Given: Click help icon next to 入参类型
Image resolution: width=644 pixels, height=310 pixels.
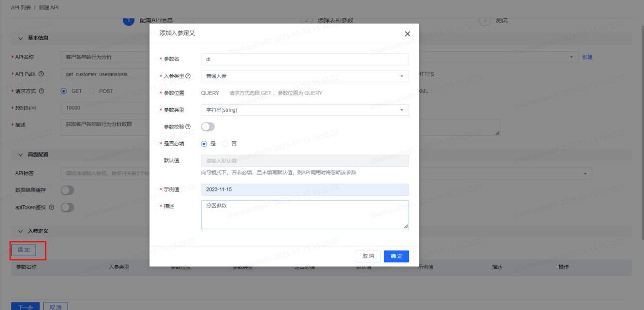Looking at the screenshot, I should tap(188, 76).
